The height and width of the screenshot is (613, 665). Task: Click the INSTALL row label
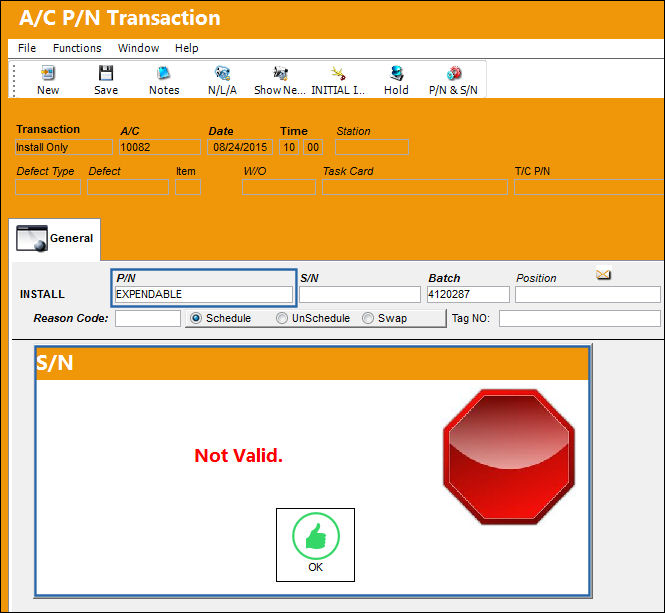(x=42, y=294)
